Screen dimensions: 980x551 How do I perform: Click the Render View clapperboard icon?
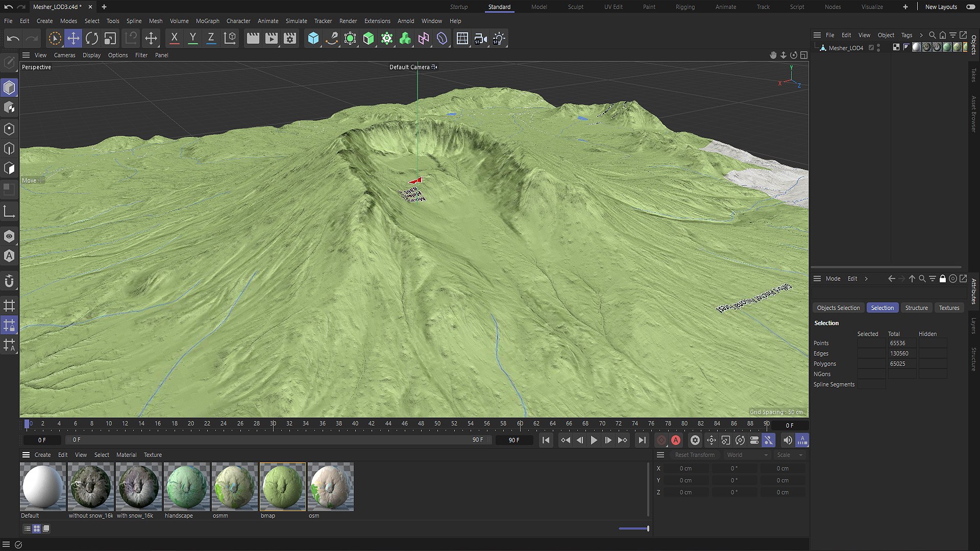[253, 38]
